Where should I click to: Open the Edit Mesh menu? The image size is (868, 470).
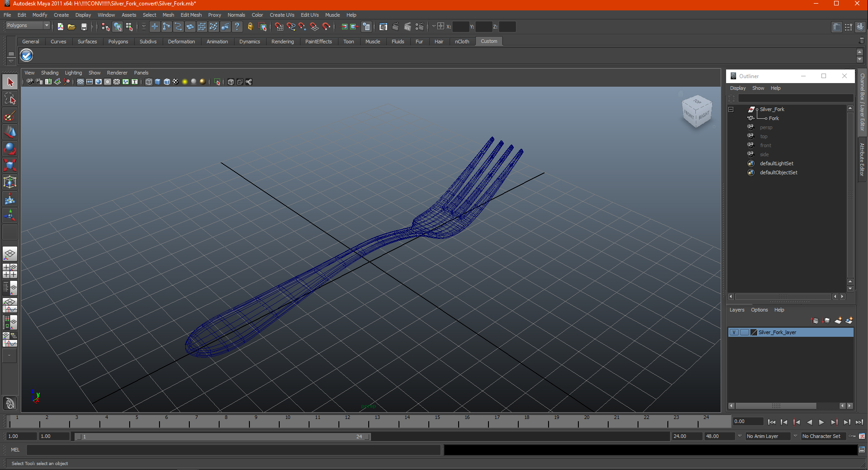point(191,15)
